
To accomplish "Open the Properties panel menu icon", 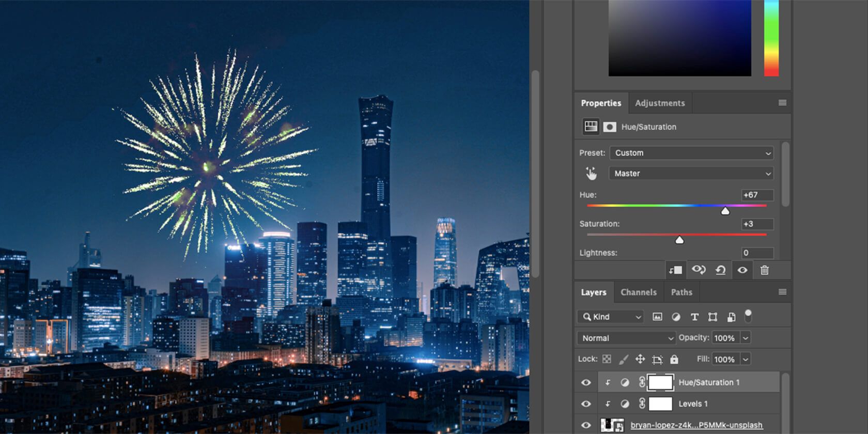I will 782,103.
